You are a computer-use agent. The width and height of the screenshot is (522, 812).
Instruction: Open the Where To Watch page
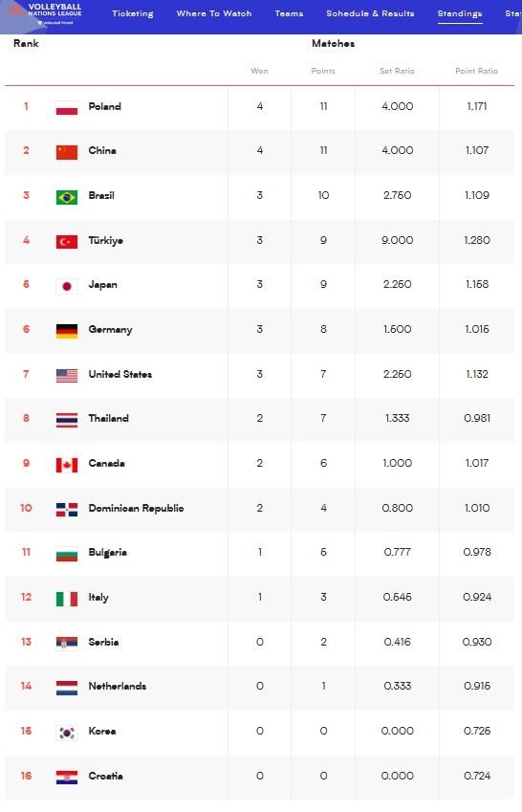pyautogui.click(x=214, y=13)
